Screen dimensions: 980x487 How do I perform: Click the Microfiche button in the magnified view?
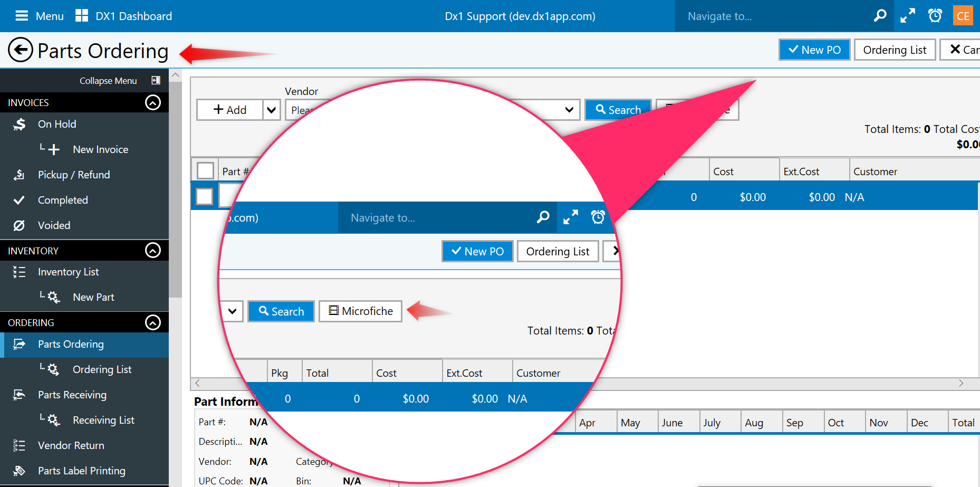[x=361, y=311]
